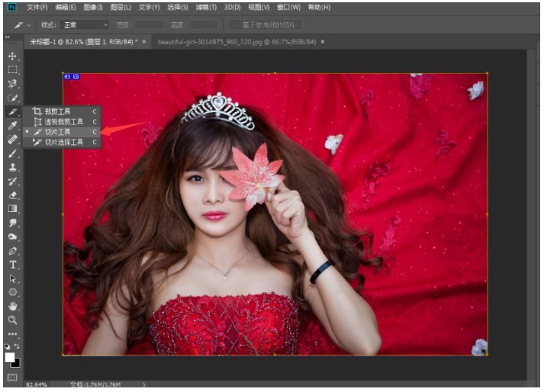The height and width of the screenshot is (392, 544).
Task: Click the white foreground color swatch
Action: (10, 357)
